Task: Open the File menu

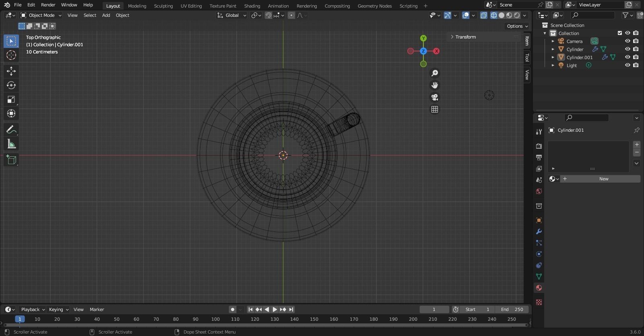Action: 18,5
